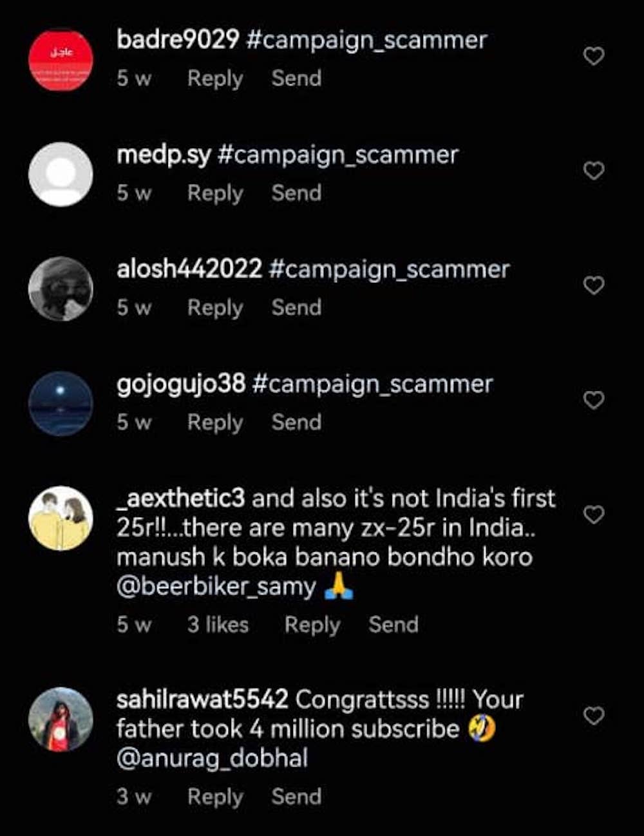View sahilrawat5542's profile picture
The width and height of the screenshot is (644, 836).
pyautogui.click(x=61, y=719)
